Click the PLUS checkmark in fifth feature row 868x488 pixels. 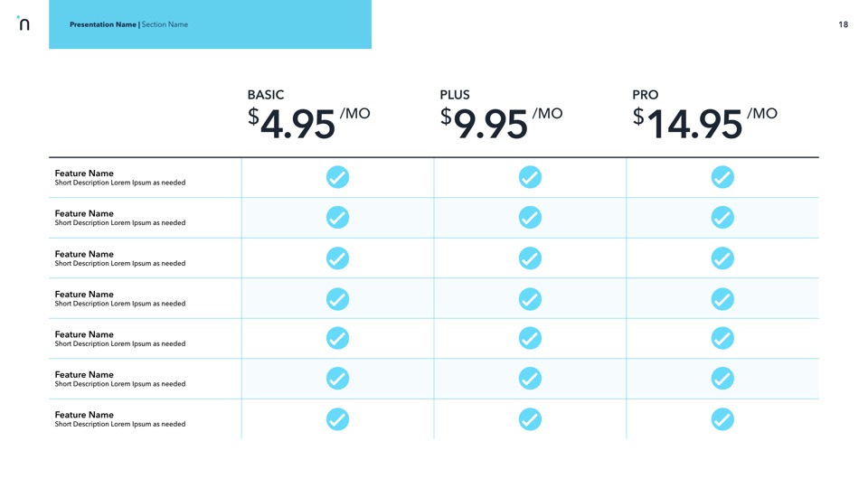coord(530,339)
